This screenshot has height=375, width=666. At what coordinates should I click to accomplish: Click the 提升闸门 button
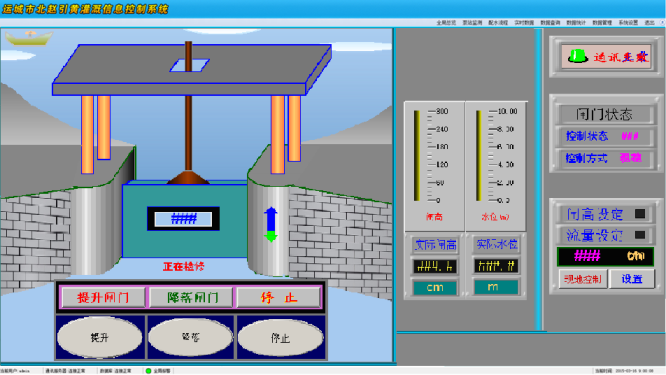(103, 297)
